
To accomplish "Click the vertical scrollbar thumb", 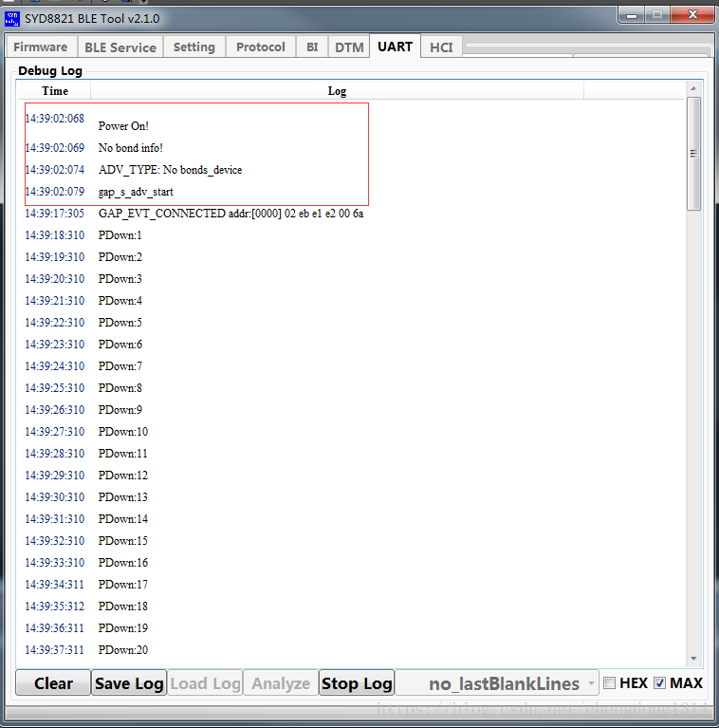I will point(693,154).
